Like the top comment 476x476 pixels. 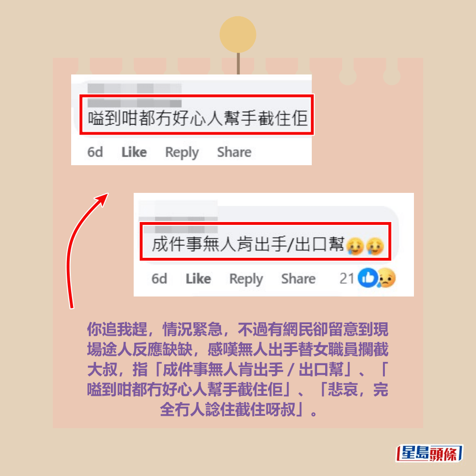134,152
